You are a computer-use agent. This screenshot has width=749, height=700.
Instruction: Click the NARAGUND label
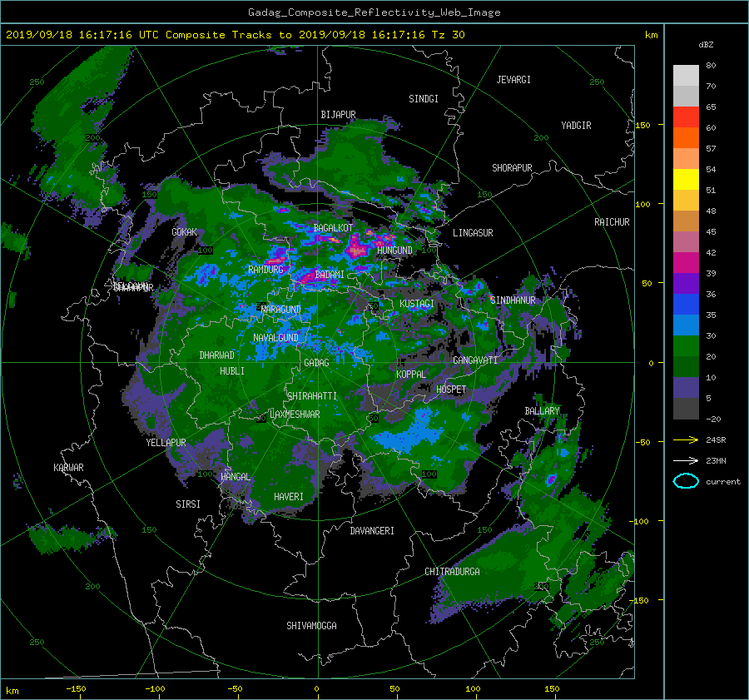click(x=281, y=310)
